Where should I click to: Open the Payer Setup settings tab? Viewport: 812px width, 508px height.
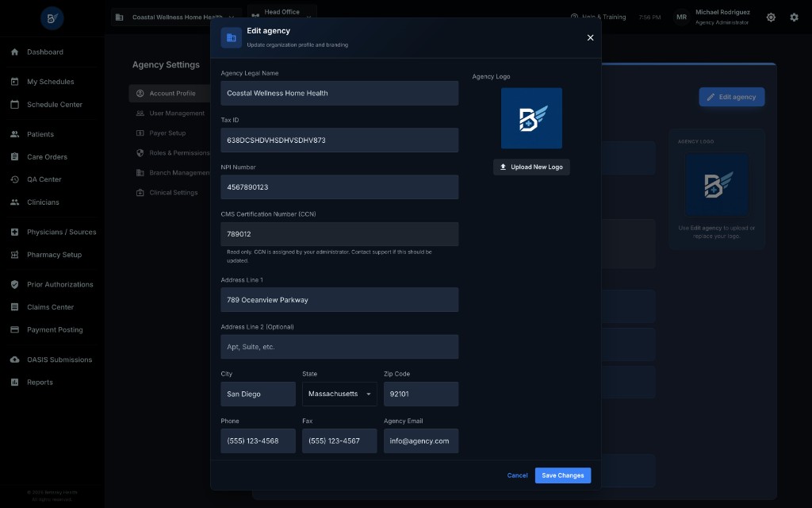click(170, 133)
